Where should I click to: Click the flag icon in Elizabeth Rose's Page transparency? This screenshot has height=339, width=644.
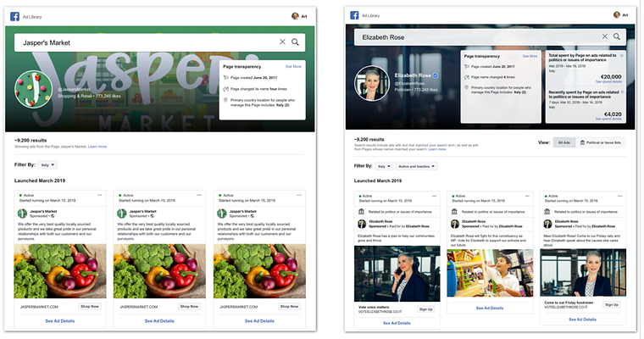coord(467,67)
